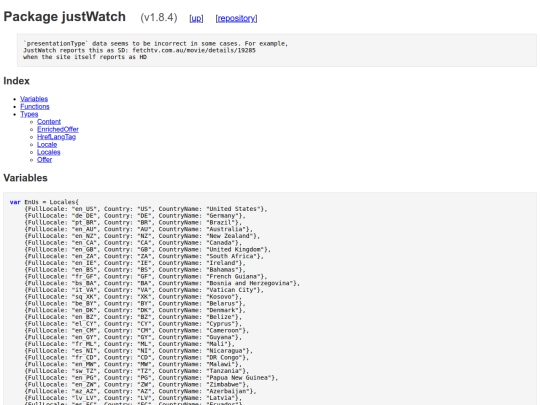Click the "Ireland" locale row
The width and height of the screenshot is (540, 405).
tap(135, 263)
